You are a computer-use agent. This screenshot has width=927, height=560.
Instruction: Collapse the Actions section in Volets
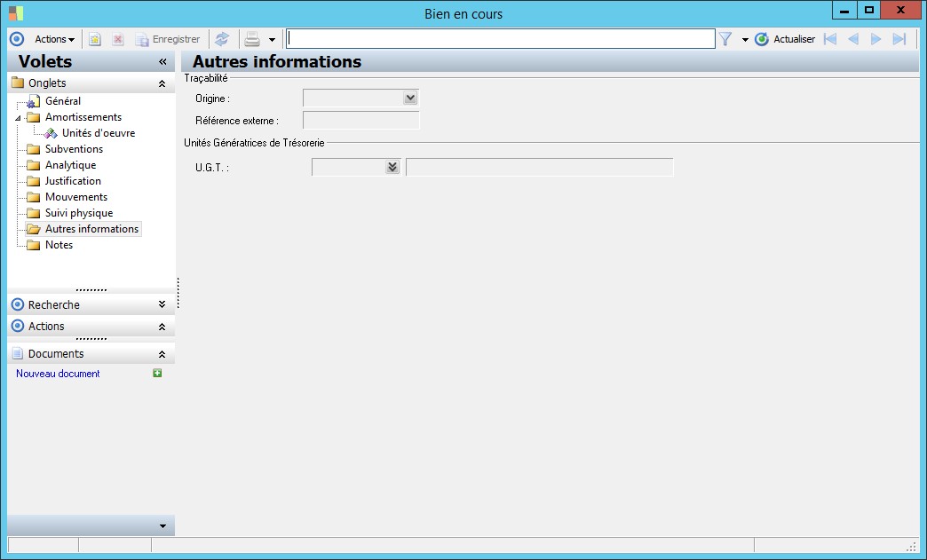(x=162, y=327)
